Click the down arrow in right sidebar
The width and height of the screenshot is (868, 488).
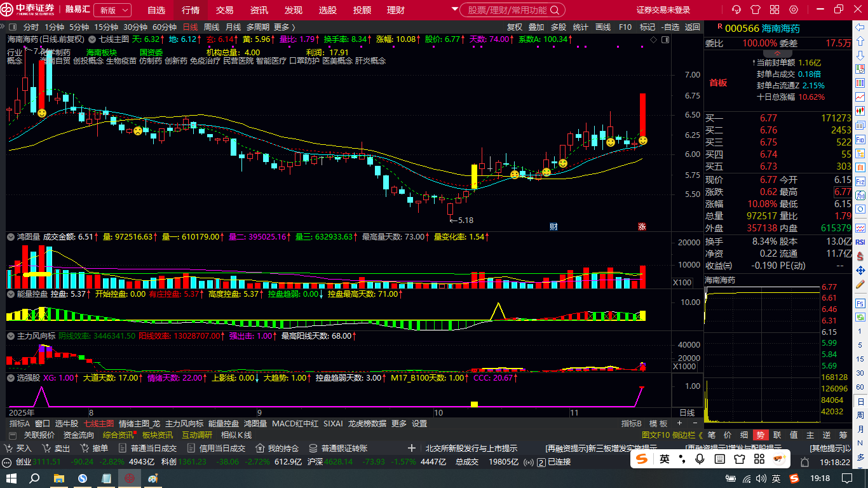860,55
